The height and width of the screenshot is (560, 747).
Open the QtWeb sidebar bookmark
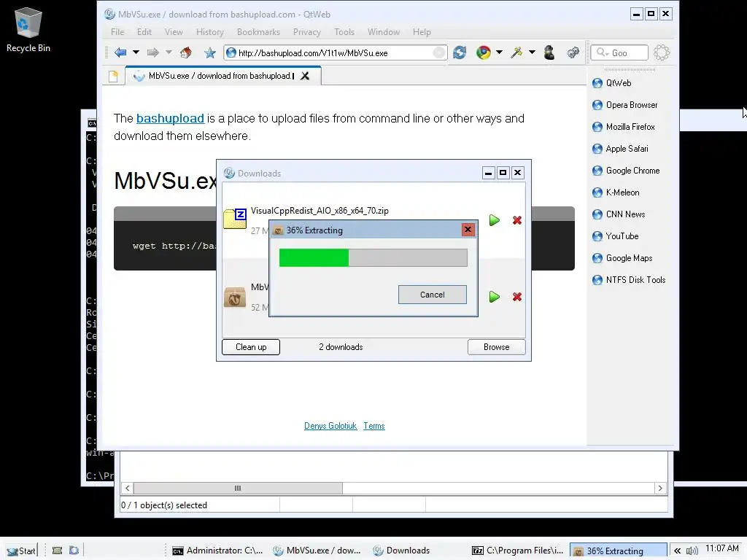612,83
